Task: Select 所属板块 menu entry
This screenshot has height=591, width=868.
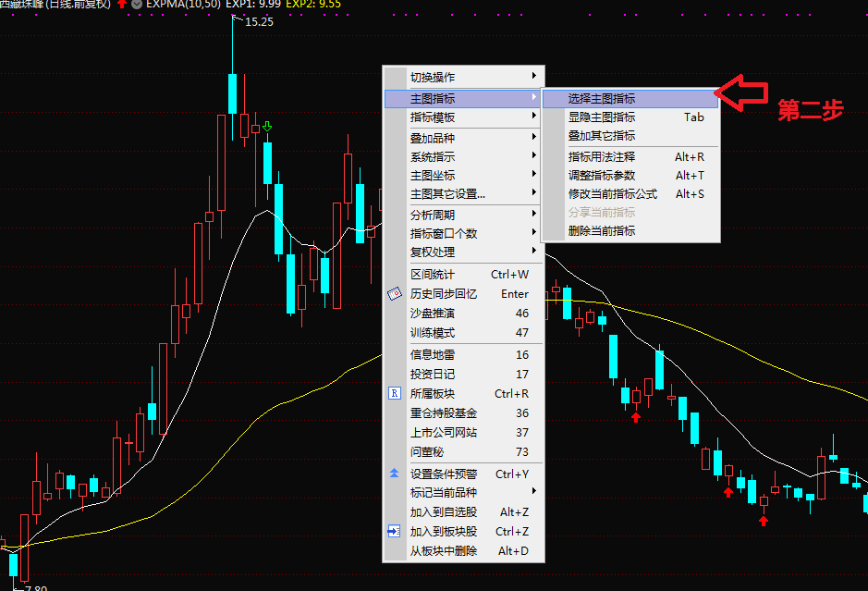Action: pos(464,393)
